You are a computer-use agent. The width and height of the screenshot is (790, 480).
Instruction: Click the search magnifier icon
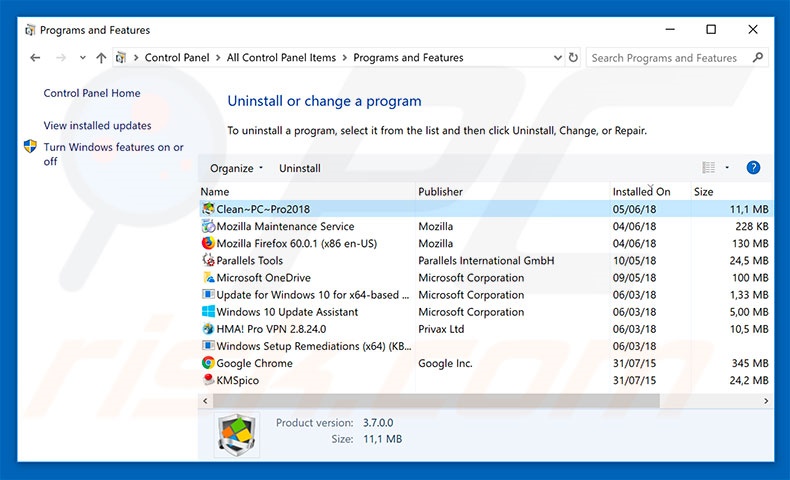758,57
